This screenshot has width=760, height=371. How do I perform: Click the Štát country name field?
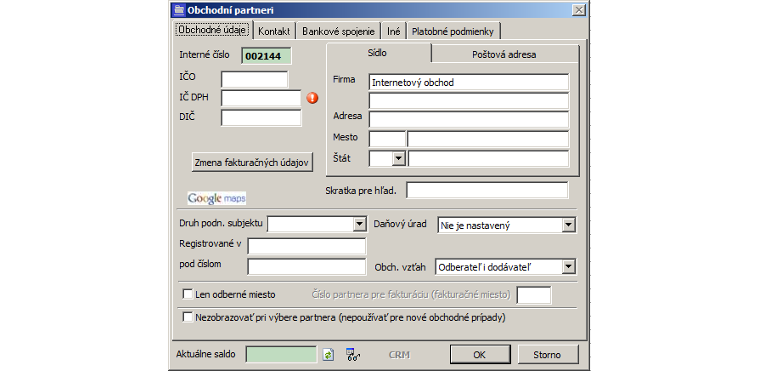488,159
